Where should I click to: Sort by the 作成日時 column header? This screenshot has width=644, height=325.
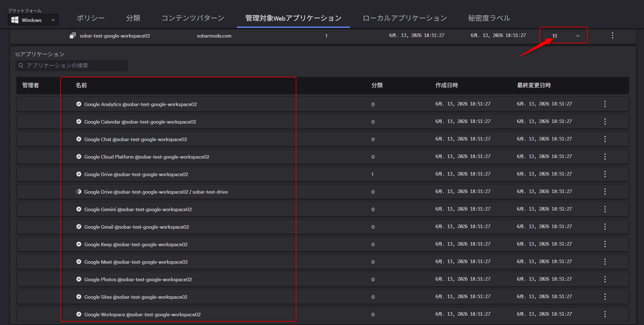point(447,85)
